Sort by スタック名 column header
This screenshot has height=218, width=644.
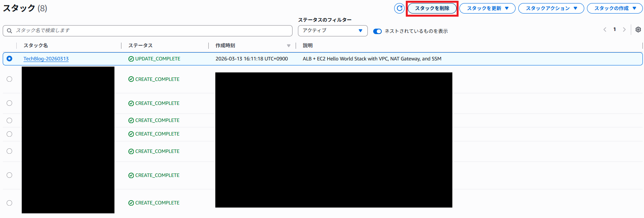click(36, 46)
